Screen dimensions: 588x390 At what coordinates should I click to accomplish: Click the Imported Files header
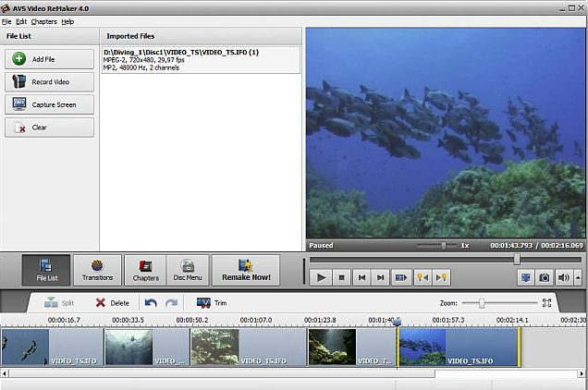[130, 36]
